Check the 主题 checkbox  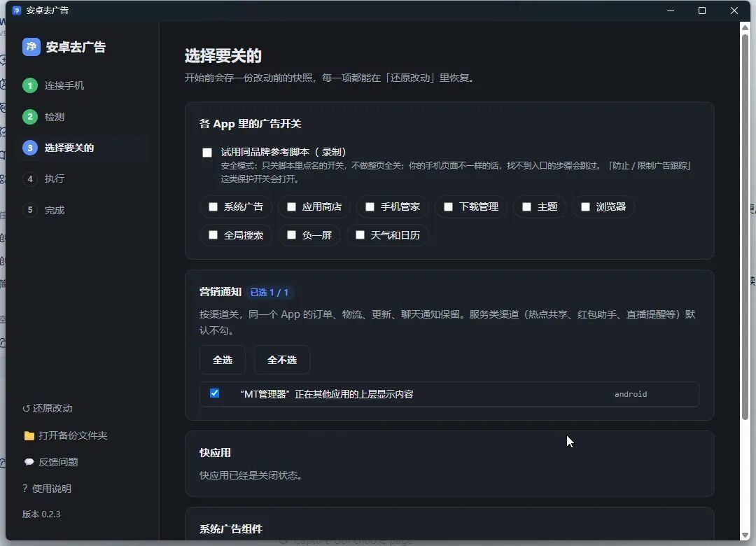click(527, 207)
